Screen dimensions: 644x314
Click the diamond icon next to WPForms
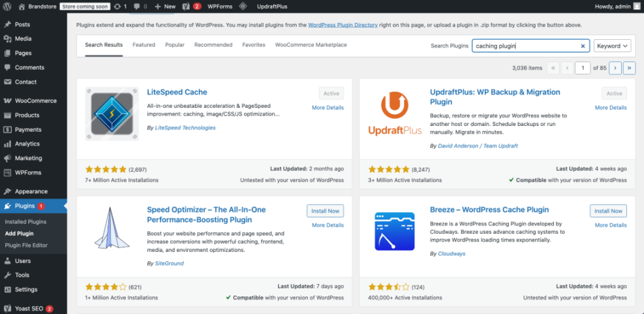(243, 6)
